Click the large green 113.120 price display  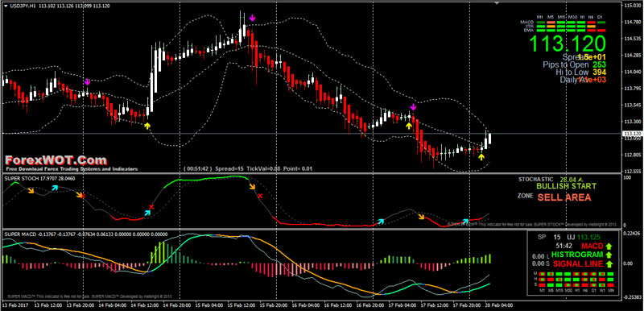[568, 44]
